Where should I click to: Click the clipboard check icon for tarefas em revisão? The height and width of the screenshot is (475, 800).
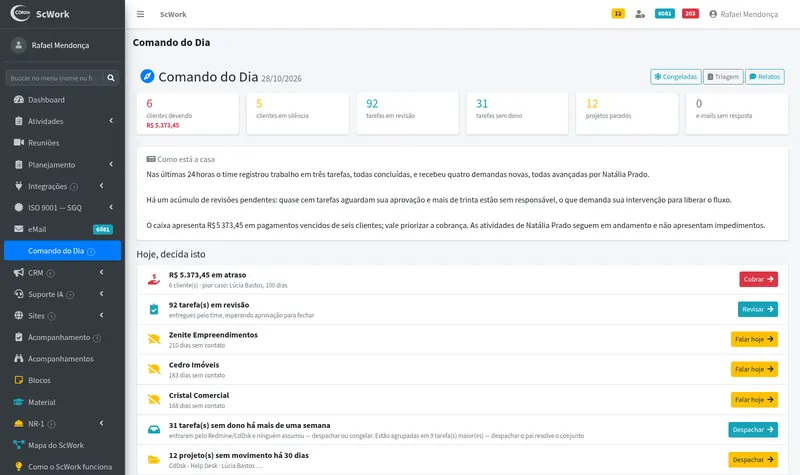tap(154, 309)
